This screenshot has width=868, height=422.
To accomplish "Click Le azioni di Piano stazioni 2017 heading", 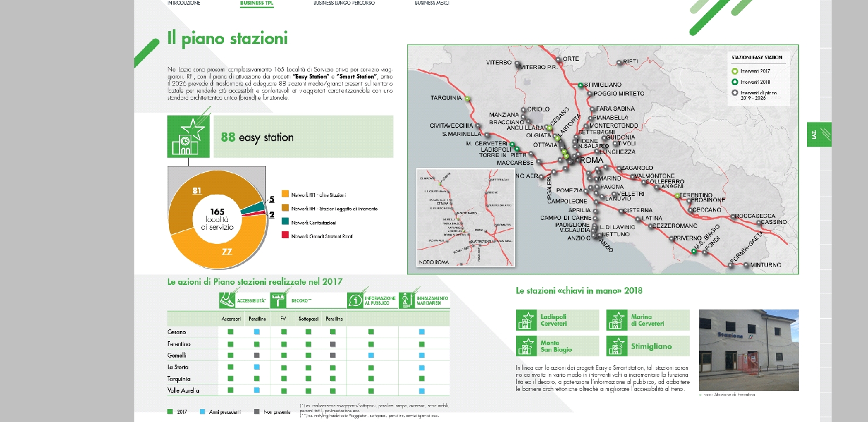I will point(255,282).
